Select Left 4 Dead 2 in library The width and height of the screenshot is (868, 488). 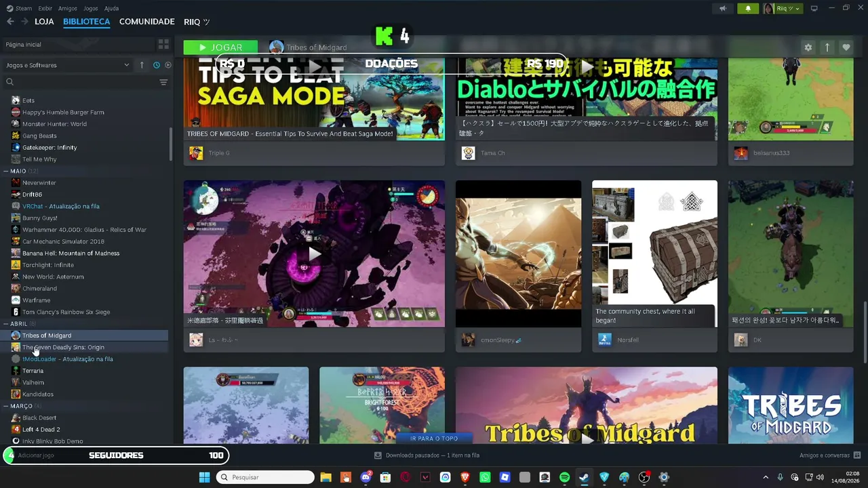tap(41, 430)
